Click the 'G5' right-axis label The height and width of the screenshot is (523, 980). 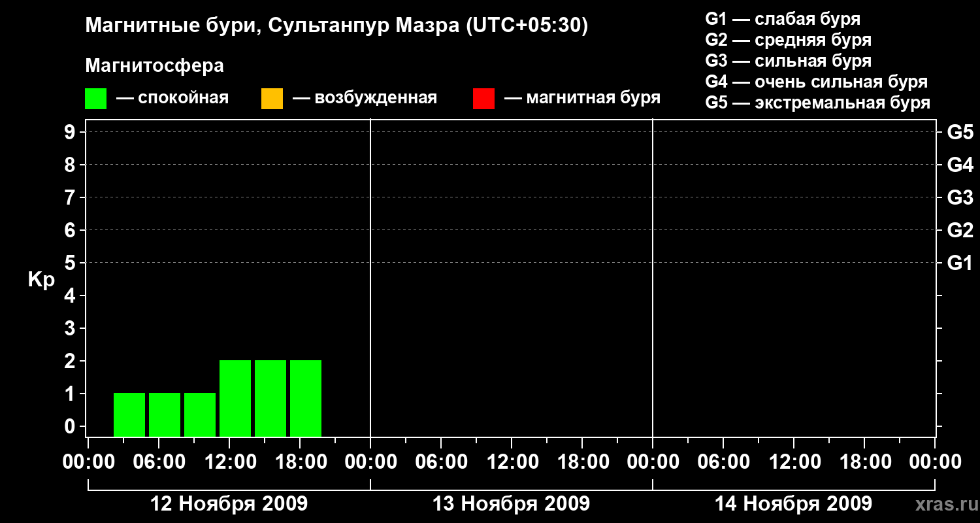(960, 132)
